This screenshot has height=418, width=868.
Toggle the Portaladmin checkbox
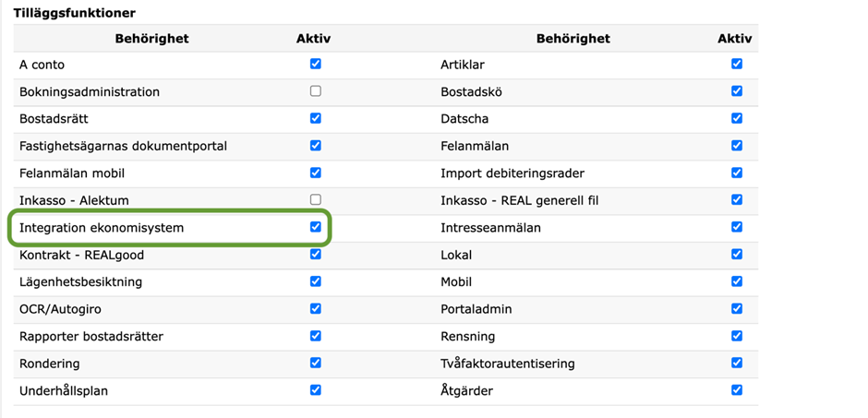737,308
